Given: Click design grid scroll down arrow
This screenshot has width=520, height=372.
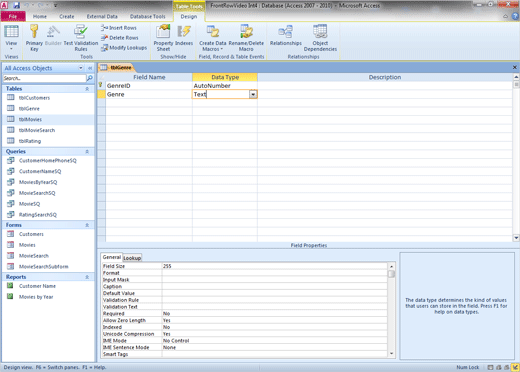Looking at the screenshot, I should (516, 238).
